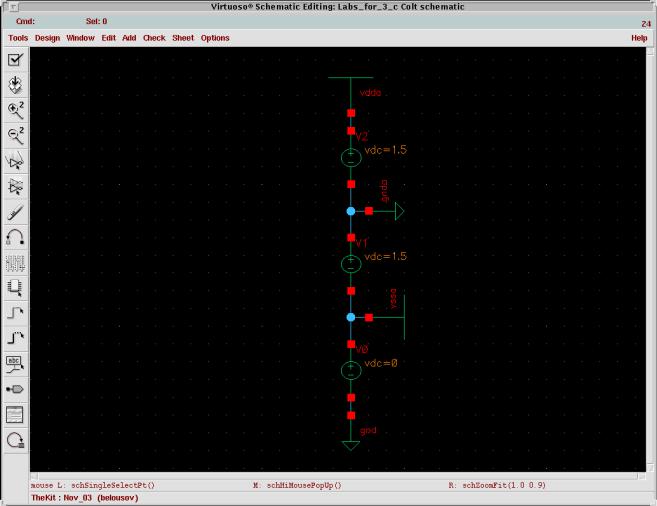
Task: Open the Window menu
Action: click(80, 38)
